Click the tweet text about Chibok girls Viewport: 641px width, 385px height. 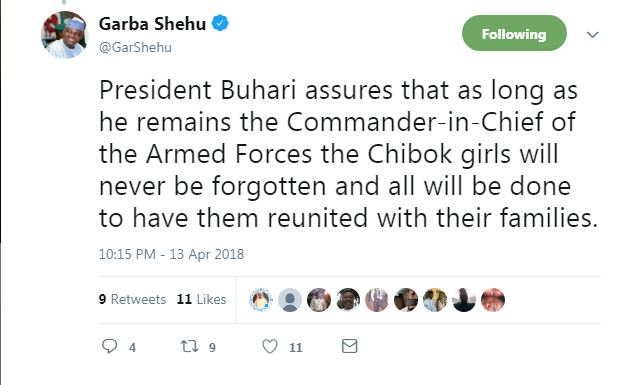[348, 154]
